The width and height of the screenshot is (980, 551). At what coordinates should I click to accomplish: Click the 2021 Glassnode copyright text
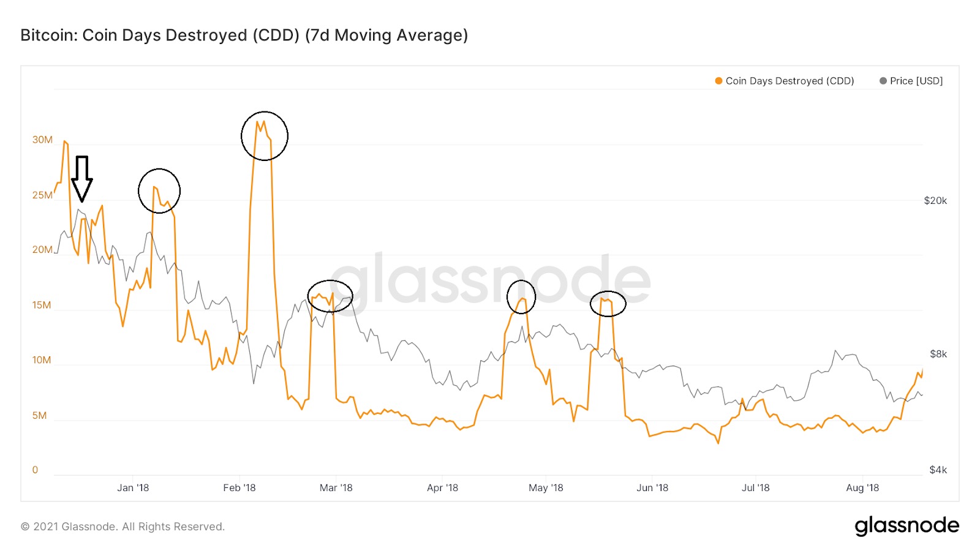click(x=123, y=527)
